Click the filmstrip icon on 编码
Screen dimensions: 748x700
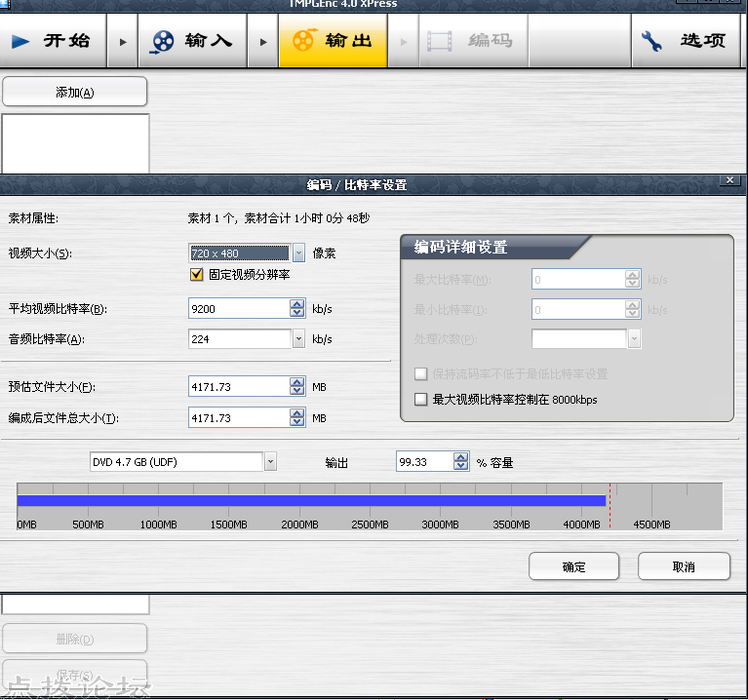click(440, 42)
